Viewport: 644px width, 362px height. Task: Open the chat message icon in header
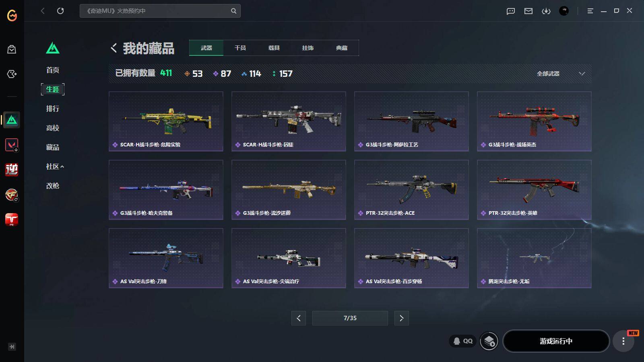coord(511,11)
